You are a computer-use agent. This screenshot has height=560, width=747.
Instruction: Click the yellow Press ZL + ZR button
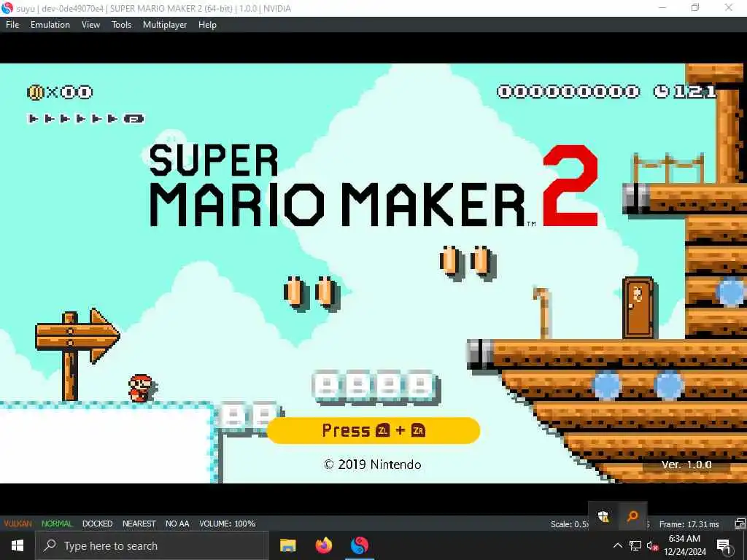[373, 430]
